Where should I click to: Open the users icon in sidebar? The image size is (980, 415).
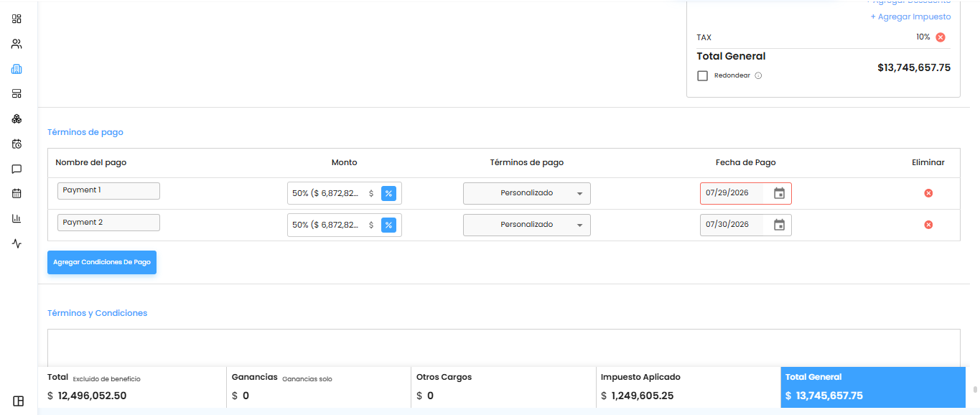pos(17,44)
